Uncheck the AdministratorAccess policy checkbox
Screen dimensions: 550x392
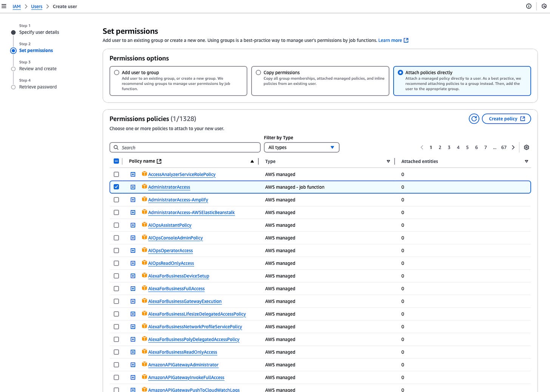pyautogui.click(x=116, y=187)
